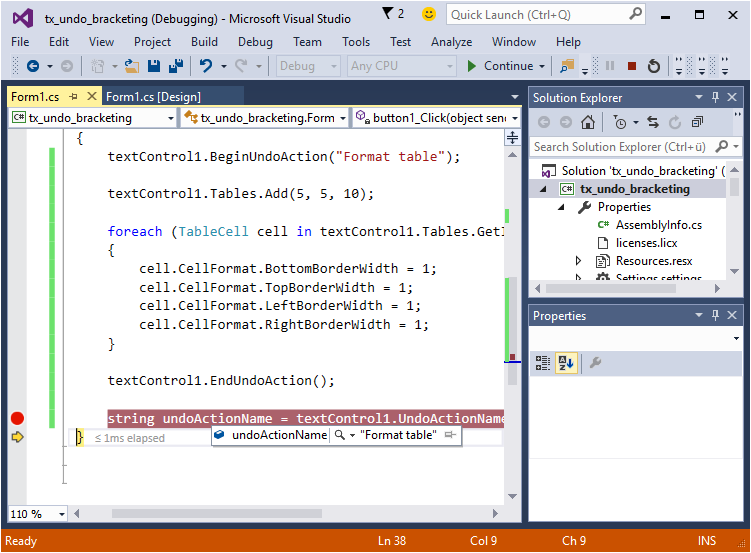Open the 110 % zoom dropdown
This screenshot has width=751, height=553.
[62, 514]
